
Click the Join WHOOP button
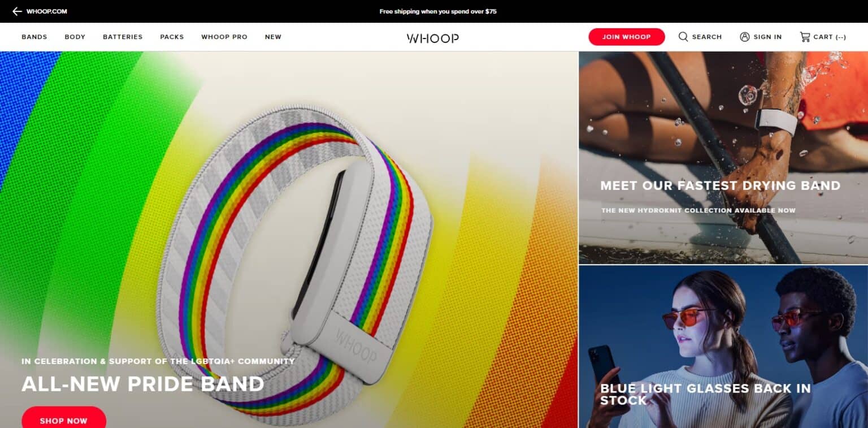(x=627, y=37)
